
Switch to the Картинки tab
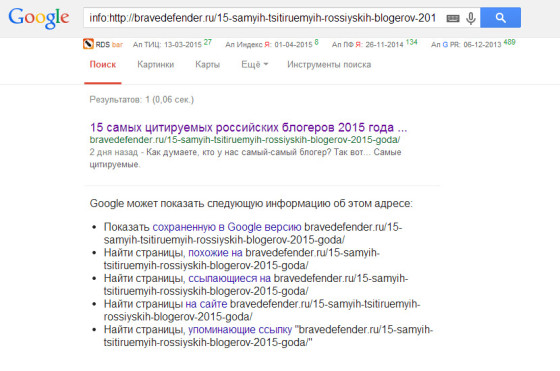pyautogui.click(x=155, y=65)
